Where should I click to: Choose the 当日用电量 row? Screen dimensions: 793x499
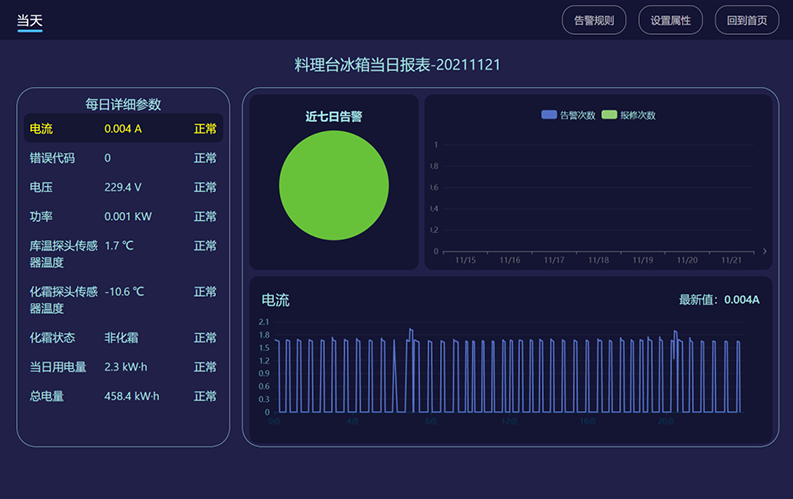[x=123, y=367]
